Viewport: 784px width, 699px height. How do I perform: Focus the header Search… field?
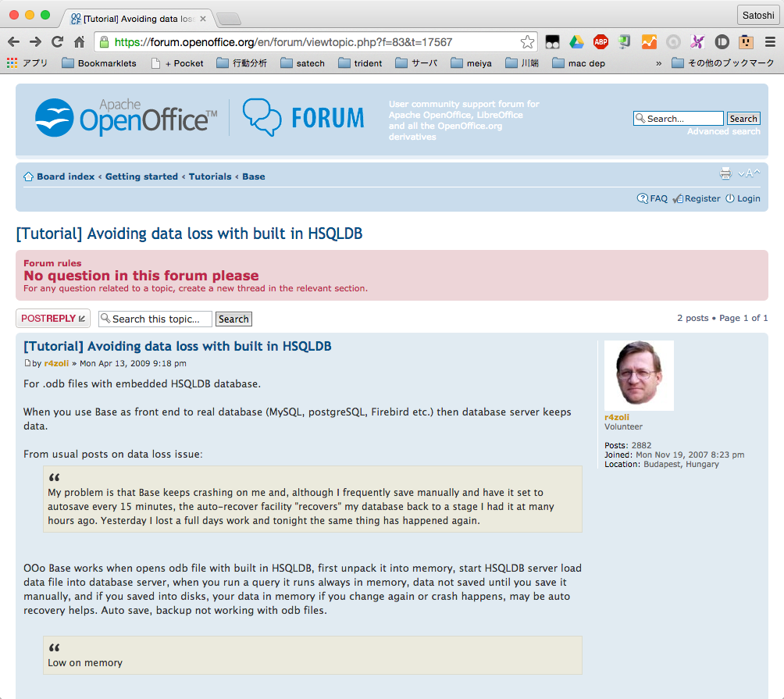pyautogui.click(x=678, y=119)
